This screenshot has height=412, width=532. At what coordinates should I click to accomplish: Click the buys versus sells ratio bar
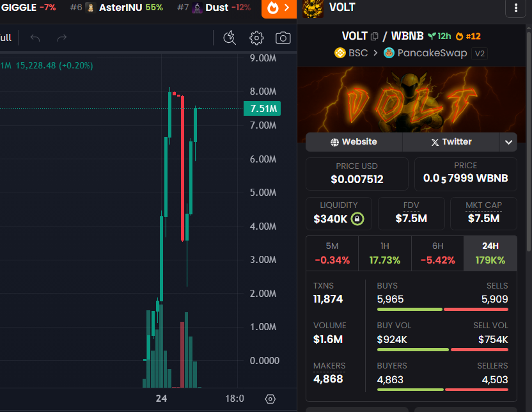tap(442, 309)
